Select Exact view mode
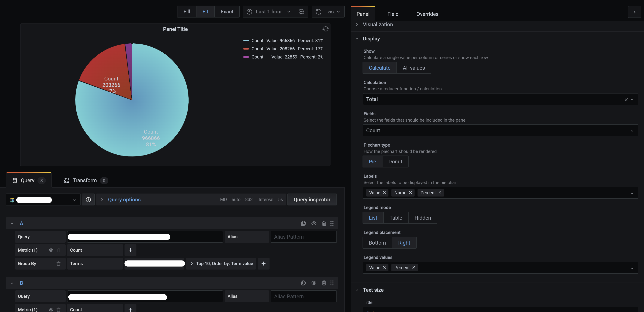 coord(226,12)
